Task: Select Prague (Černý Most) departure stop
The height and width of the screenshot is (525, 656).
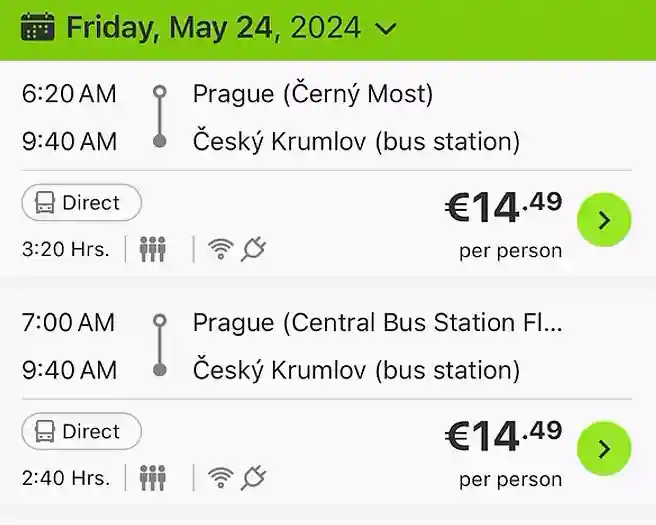Action: tap(313, 94)
